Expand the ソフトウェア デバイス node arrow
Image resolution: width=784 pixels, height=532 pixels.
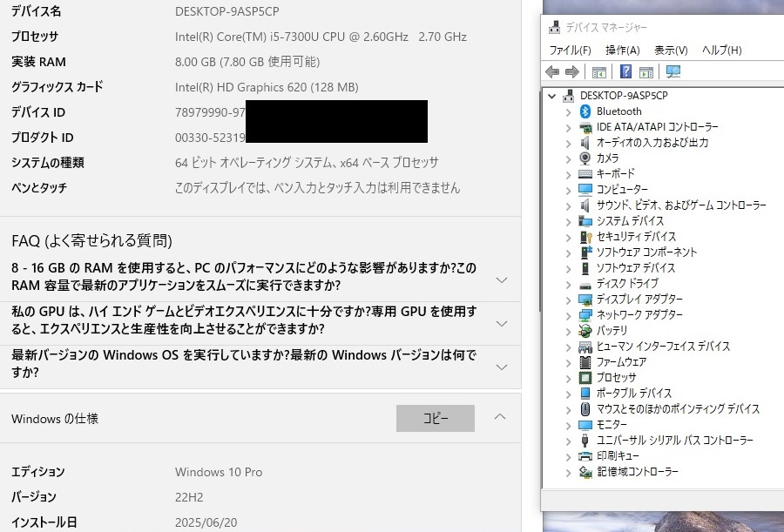[x=568, y=268]
